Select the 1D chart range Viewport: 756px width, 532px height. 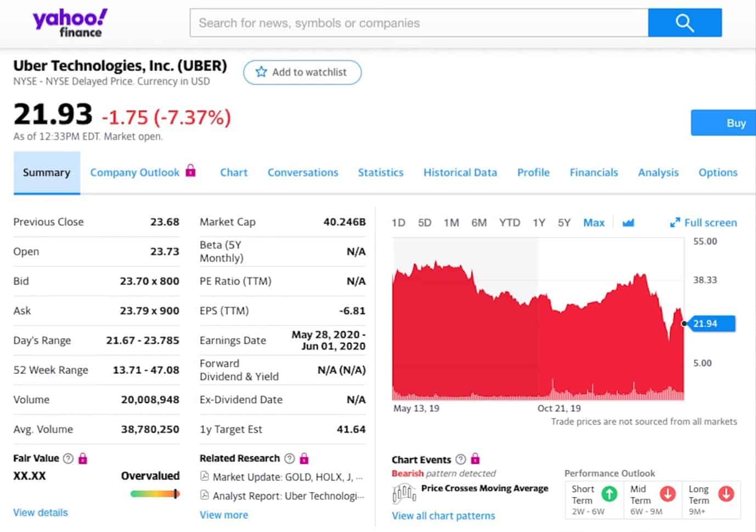pyautogui.click(x=398, y=223)
